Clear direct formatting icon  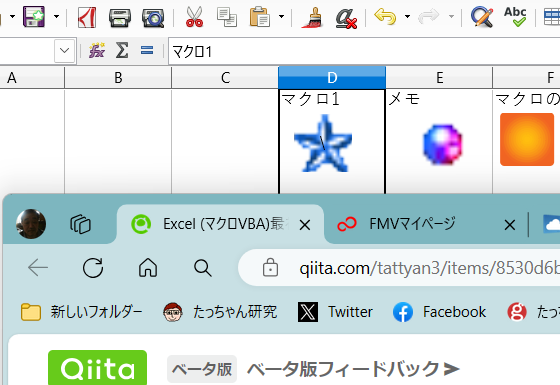(346, 18)
